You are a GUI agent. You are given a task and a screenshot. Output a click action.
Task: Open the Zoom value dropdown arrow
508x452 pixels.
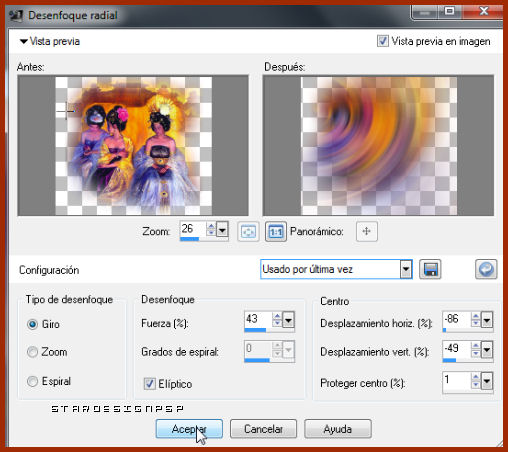tap(222, 230)
